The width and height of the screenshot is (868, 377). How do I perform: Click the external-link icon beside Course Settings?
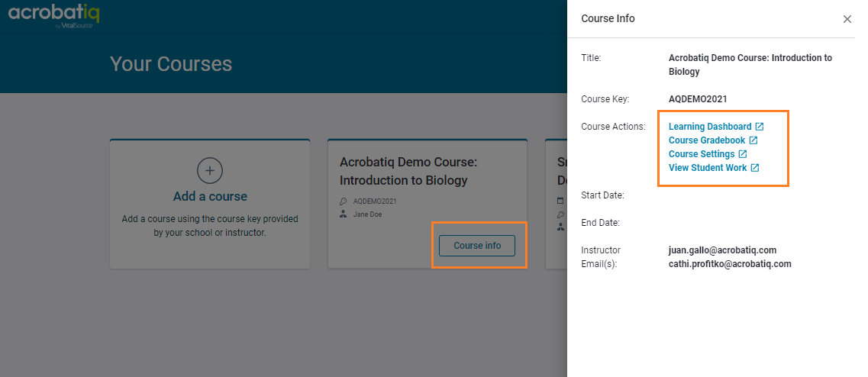(x=742, y=154)
